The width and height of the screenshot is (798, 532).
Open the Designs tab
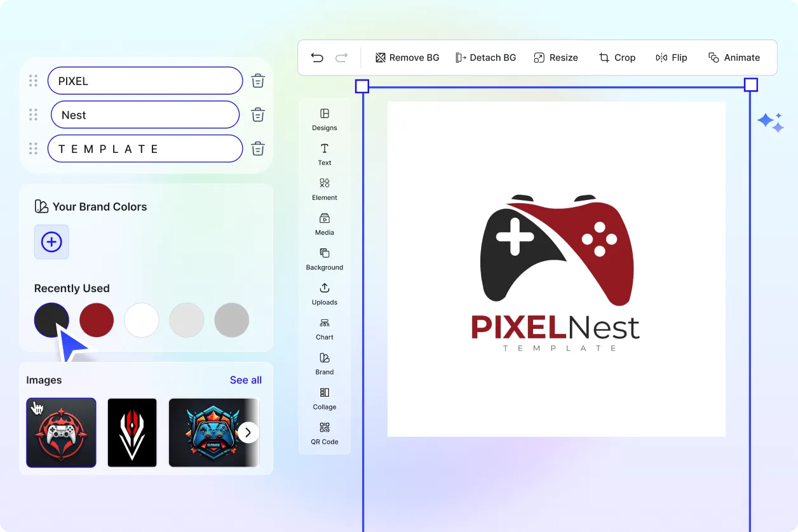[324, 119]
